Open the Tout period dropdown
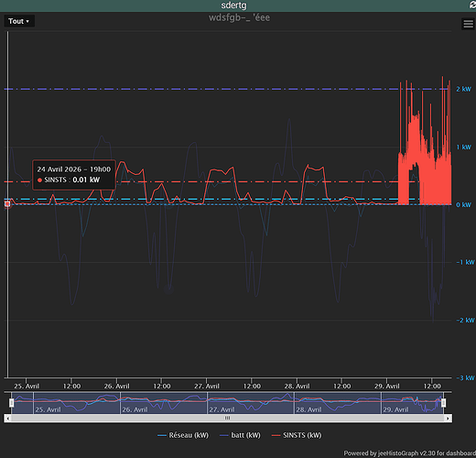Screen dimensions: 476x458 (19, 21)
